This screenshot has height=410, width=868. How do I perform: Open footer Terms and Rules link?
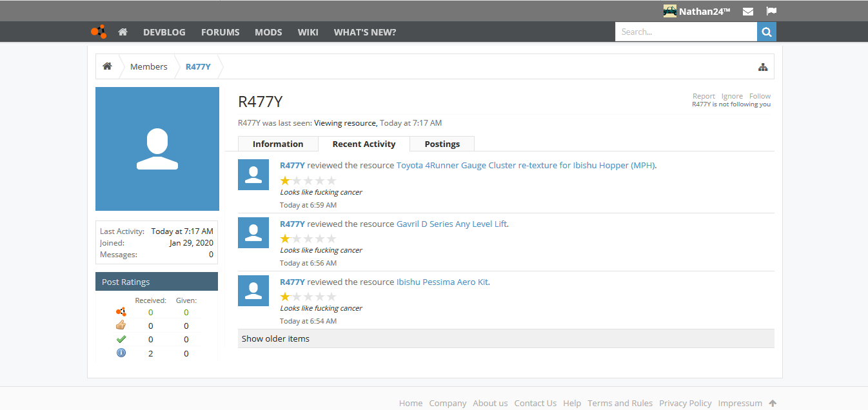620,403
